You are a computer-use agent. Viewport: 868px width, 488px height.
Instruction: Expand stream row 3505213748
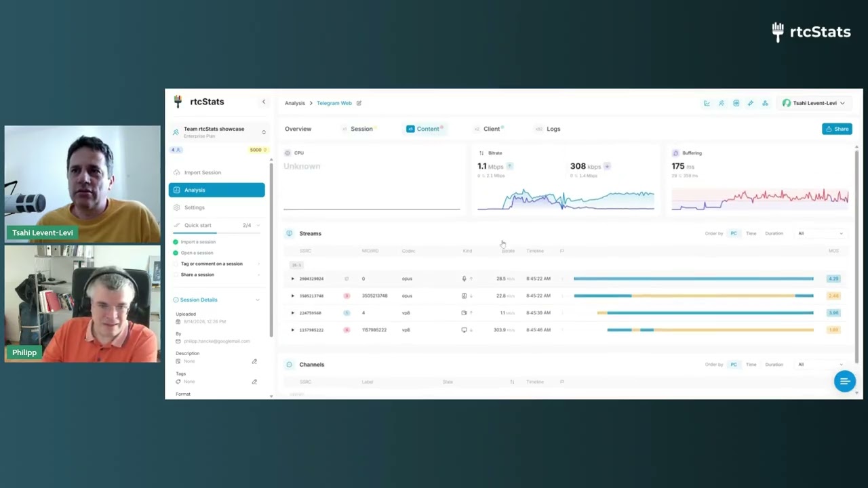293,296
